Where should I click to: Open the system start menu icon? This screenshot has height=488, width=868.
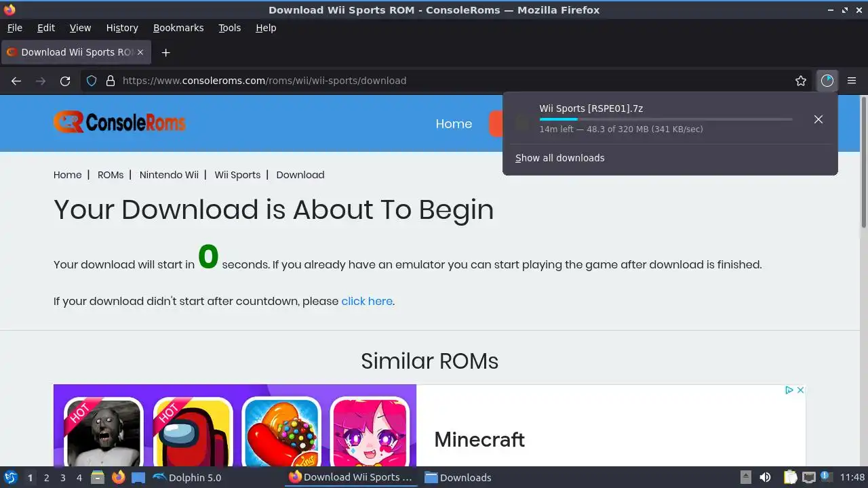tap(10, 477)
